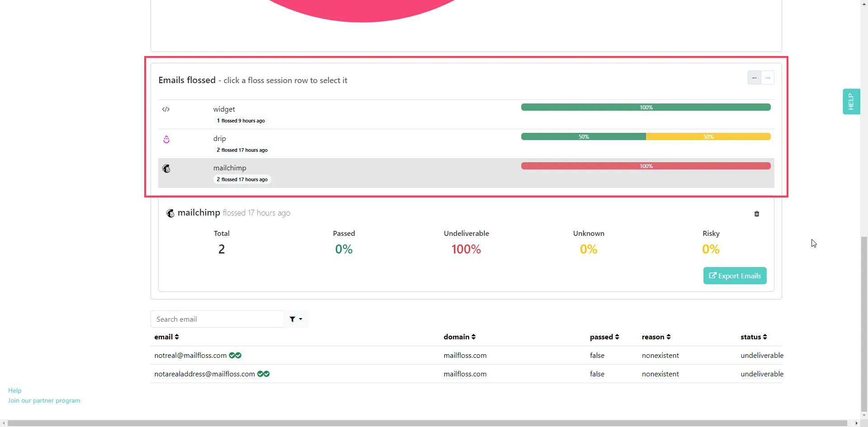Click 'nonexistent' in notreal@mailfloss.com row
Viewport: 868px width, 427px height.
point(660,356)
